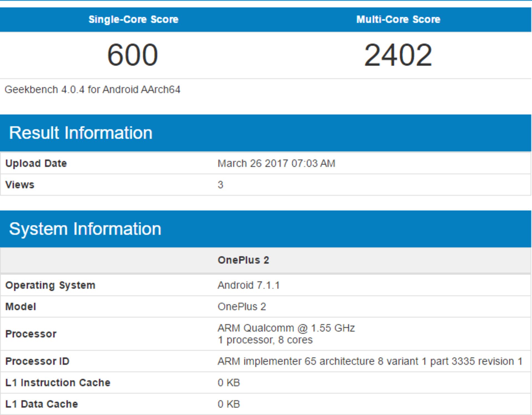The image size is (532, 415).
Task: Click the Views row label
Action: coord(20,185)
